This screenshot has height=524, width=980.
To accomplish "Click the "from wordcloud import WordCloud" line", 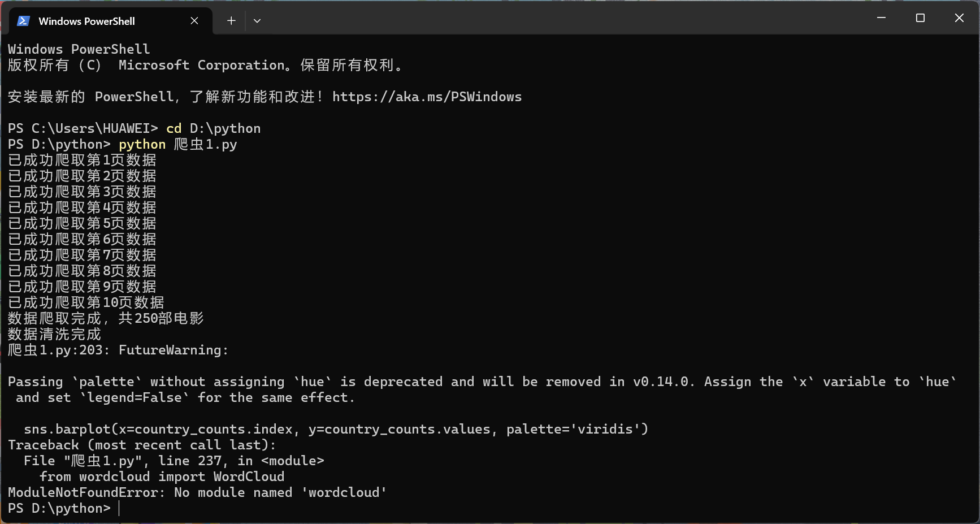I will [x=162, y=477].
